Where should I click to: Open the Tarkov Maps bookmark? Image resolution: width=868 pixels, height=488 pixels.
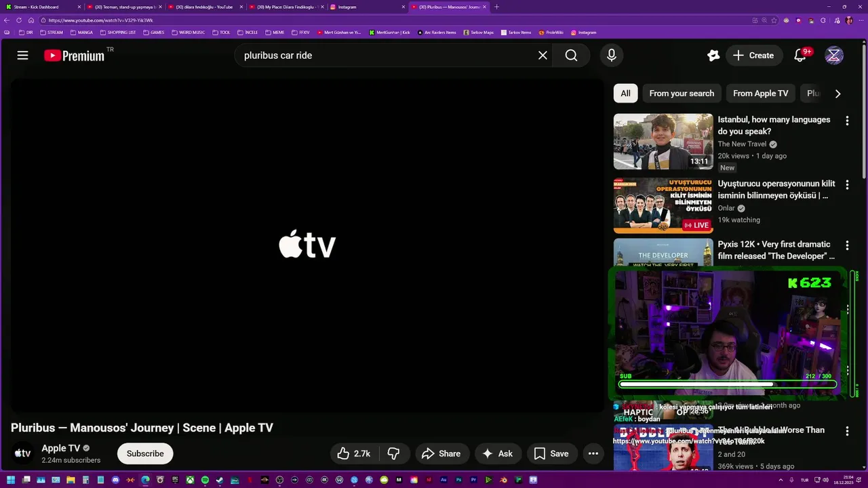pyautogui.click(x=479, y=33)
